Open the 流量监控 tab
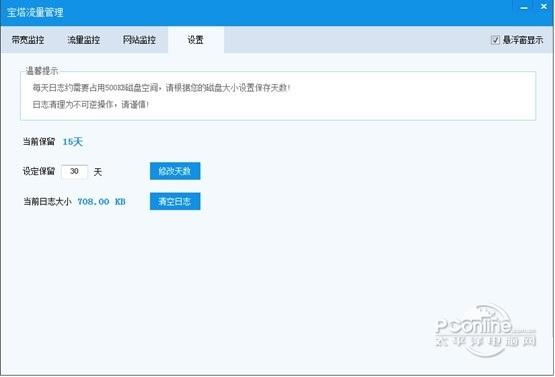Image resolution: width=555 pixels, height=377 pixels. point(84,40)
